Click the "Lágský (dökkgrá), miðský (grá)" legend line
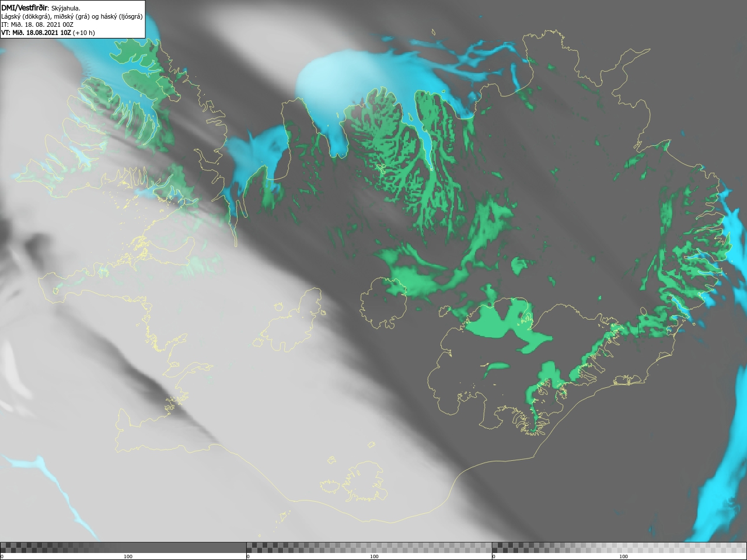This screenshot has height=560, width=747. [x=72, y=16]
